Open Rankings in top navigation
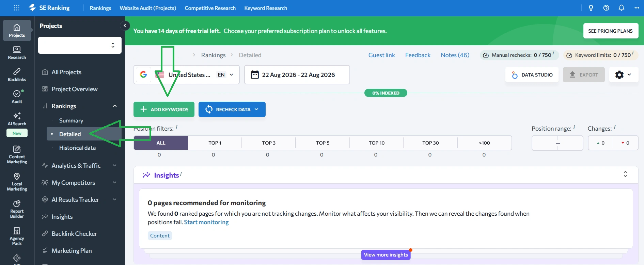644x265 pixels. pos(100,8)
